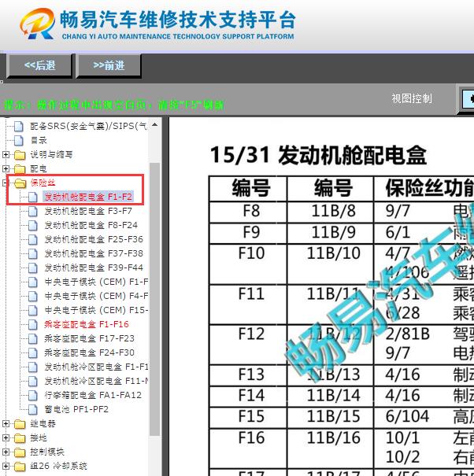Click the >>前进 forward button
Viewport: 474px width, 476px height.
pyautogui.click(x=109, y=65)
